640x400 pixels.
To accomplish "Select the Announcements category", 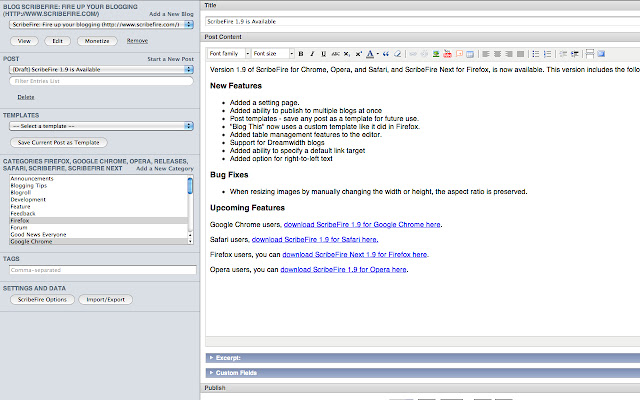I will point(98,179).
